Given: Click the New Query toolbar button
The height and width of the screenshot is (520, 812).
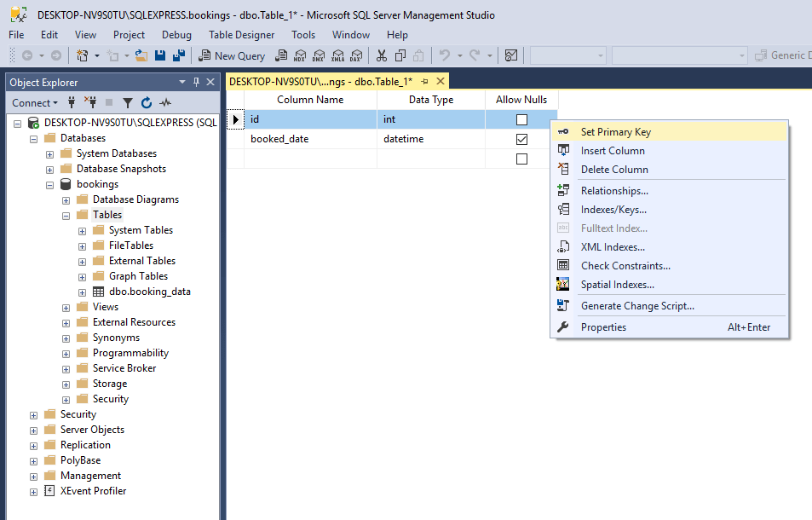Looking at the screenshot, I should tap(232, 55).
